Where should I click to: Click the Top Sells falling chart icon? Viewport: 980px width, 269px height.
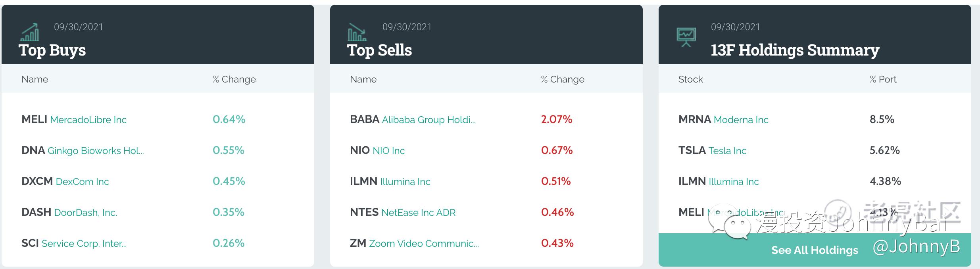(357, 33)
